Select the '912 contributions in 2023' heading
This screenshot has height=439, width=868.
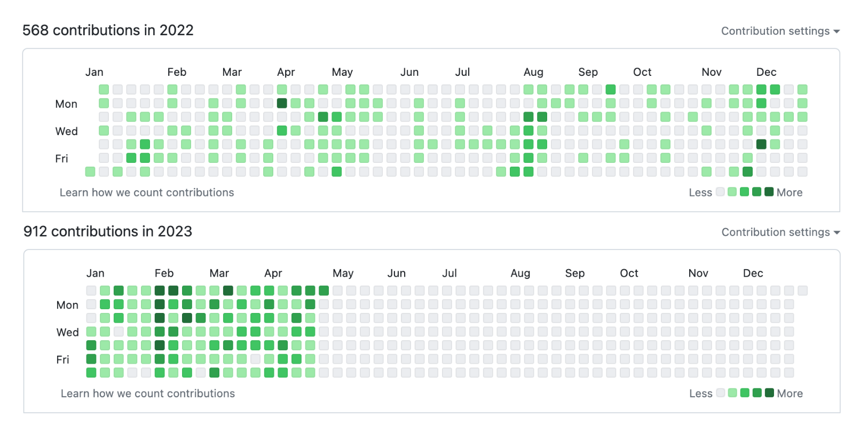pyautogui.click(x=108, y=231)
